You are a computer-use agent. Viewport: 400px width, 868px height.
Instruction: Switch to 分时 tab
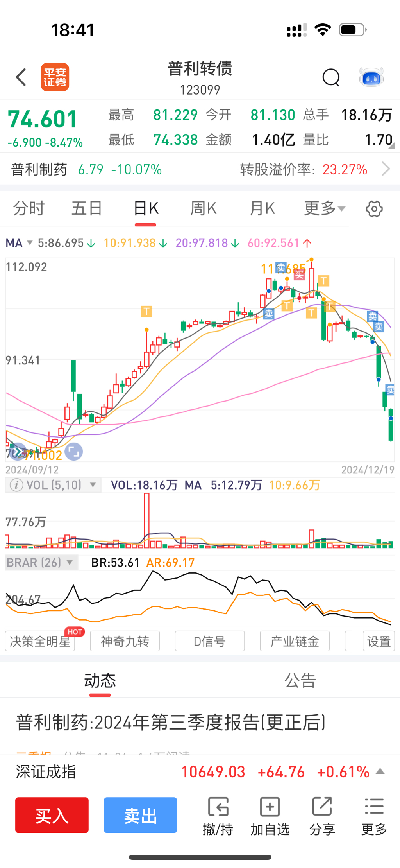(29, 208)
